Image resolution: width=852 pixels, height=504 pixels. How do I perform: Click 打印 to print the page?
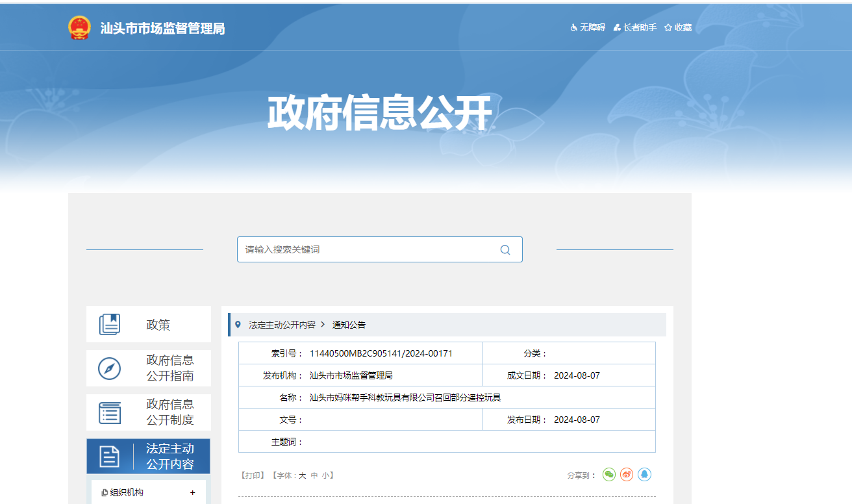pos(253,475)
